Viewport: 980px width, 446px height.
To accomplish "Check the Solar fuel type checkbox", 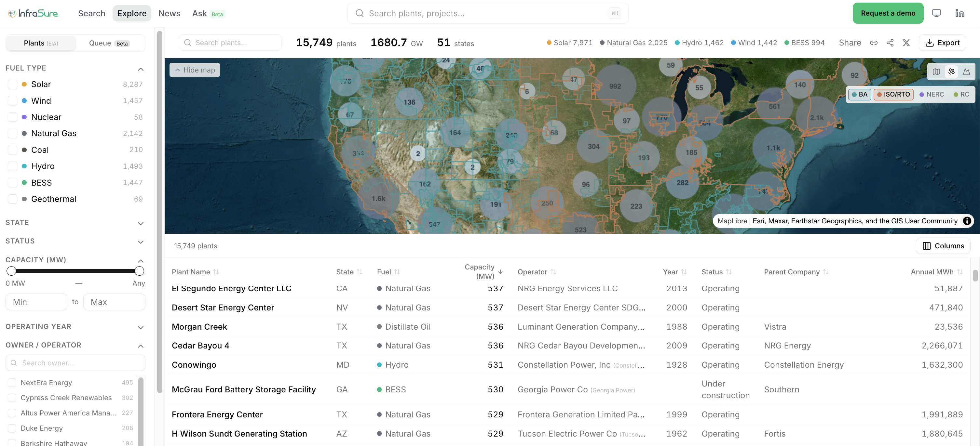I will pyautogui.click(x=13, y=85).
